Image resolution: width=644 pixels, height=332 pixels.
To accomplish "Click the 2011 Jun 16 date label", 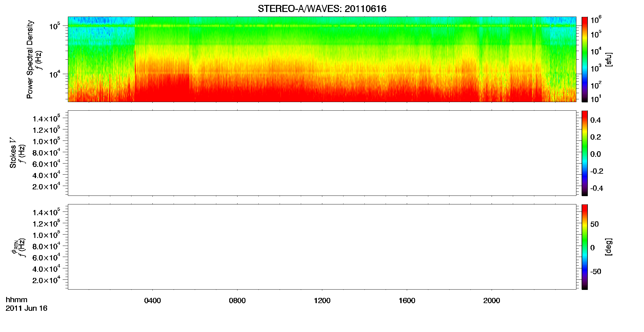I will 26,308.
